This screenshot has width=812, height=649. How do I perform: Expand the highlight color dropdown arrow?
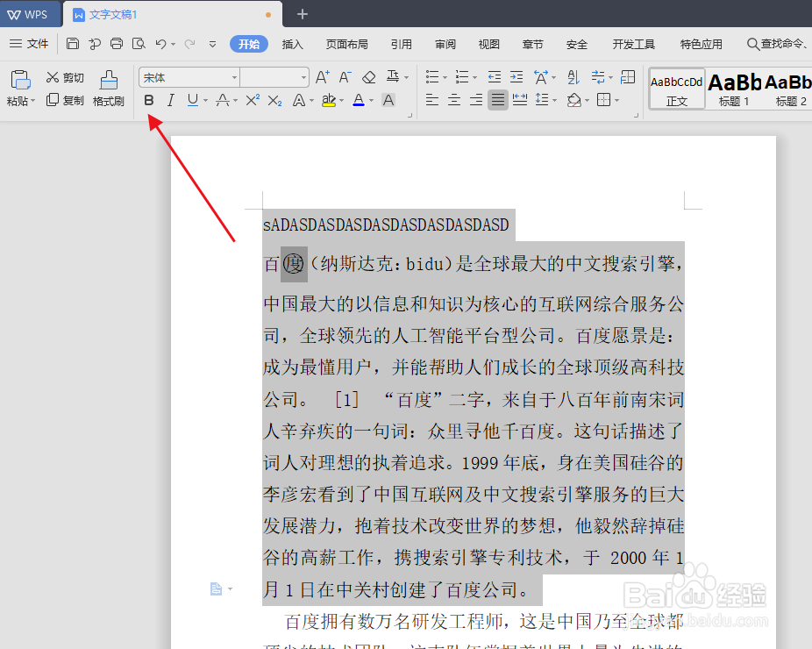coord(342,101)
